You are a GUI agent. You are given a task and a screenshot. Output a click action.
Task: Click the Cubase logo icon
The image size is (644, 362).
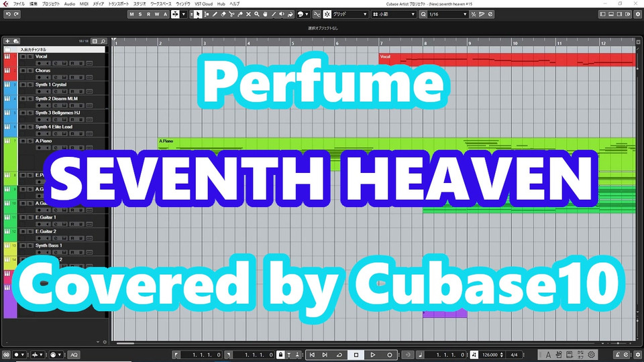tap(5, 4)
